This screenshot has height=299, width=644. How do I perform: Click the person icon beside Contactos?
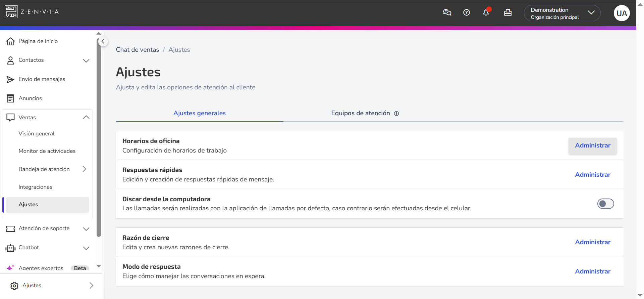(11, 60)
